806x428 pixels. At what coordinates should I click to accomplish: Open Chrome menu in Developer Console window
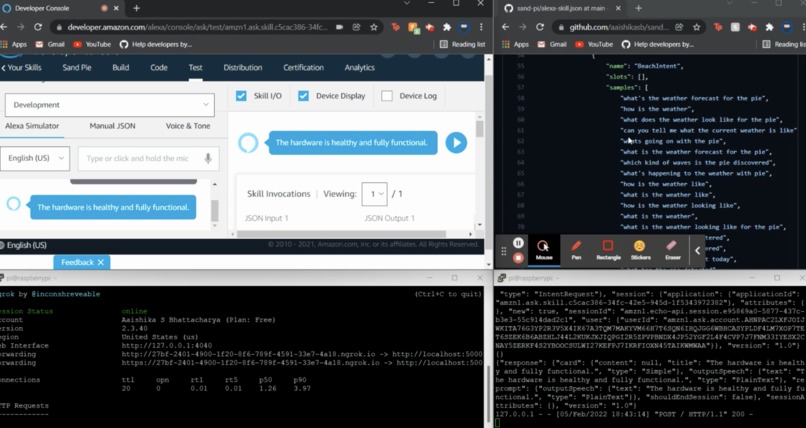[x=481, y=27]
